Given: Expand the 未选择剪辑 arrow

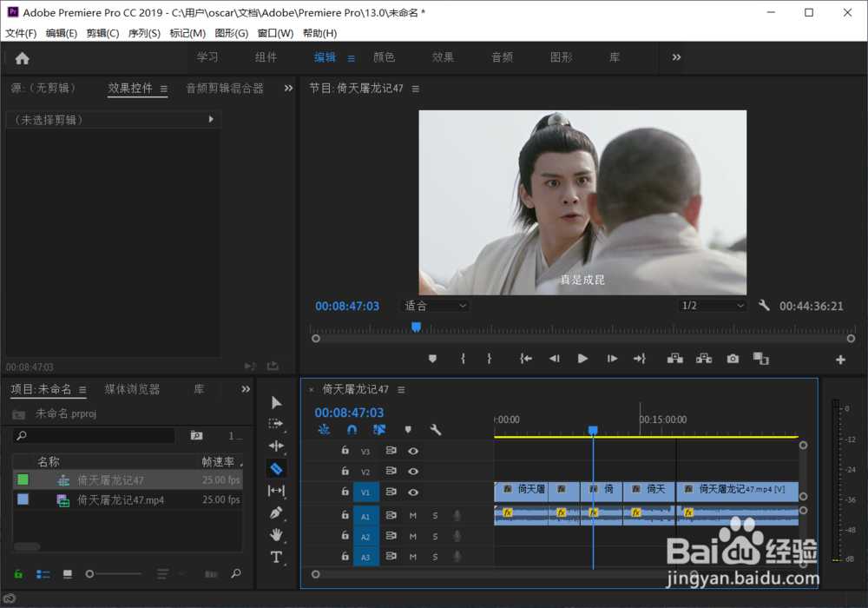Looking at the screenshot, I should click(211, 120).
